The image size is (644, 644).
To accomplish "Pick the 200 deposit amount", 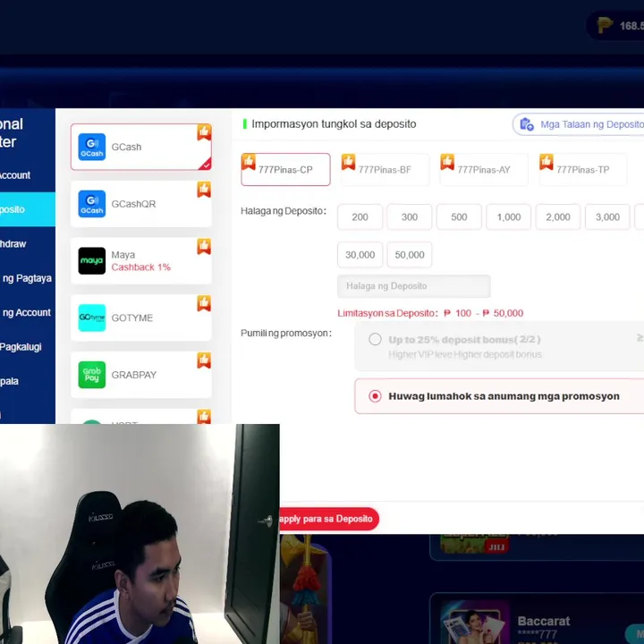I will click(x=360, y=216).
